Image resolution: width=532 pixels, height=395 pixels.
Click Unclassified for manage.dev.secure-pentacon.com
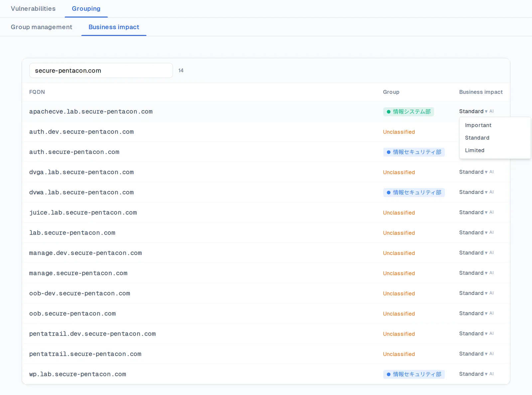399,253
